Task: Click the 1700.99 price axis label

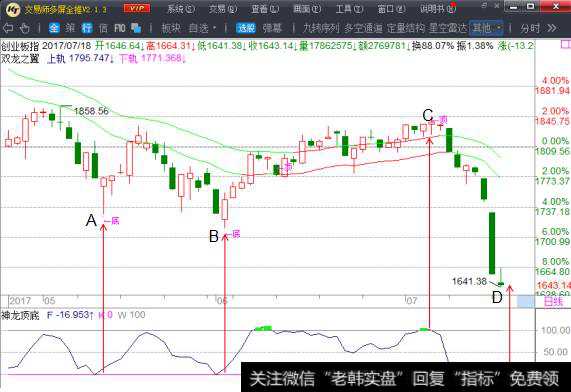Action: pos(552,242)
